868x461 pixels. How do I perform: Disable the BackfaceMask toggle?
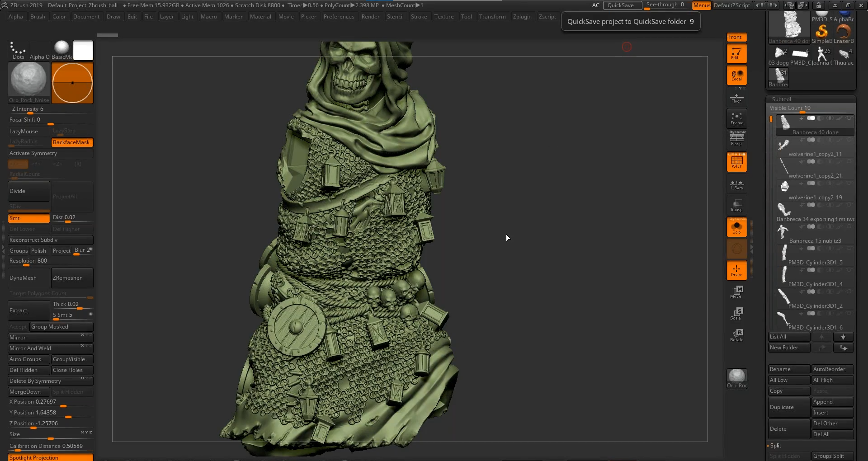(x=72, y=142)
